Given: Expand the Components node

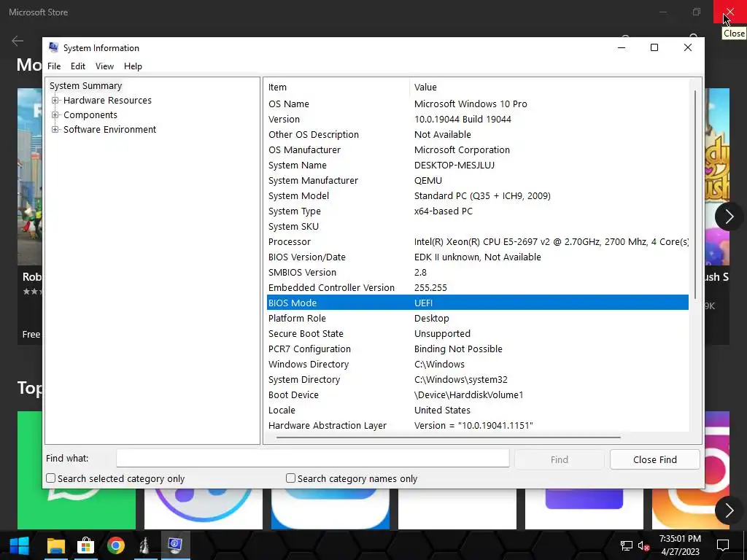Looking at the screenshot, I should (55, 115).
